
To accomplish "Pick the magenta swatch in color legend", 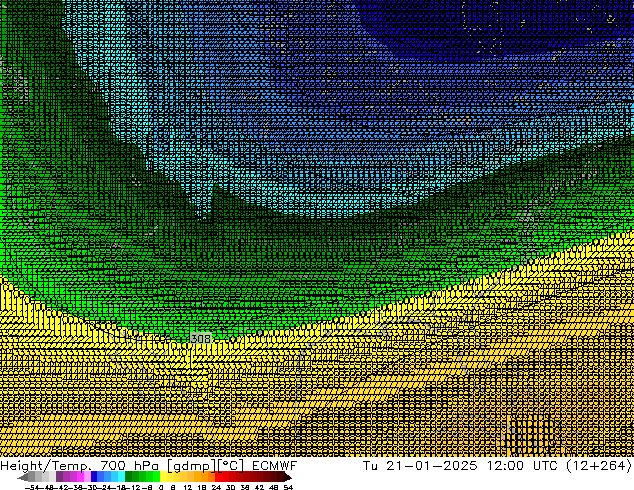I will click(80, 477).
